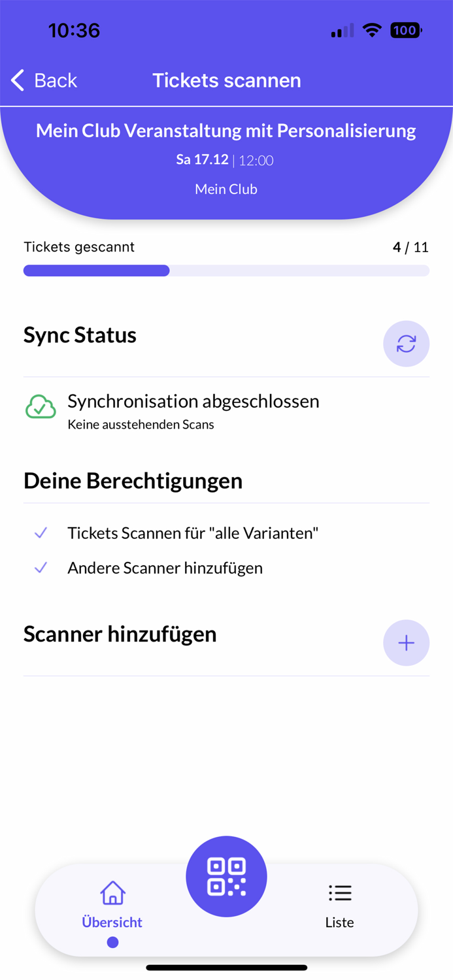
Task: Expand the Deine Berechtigungen section
Action: [133, 481]
